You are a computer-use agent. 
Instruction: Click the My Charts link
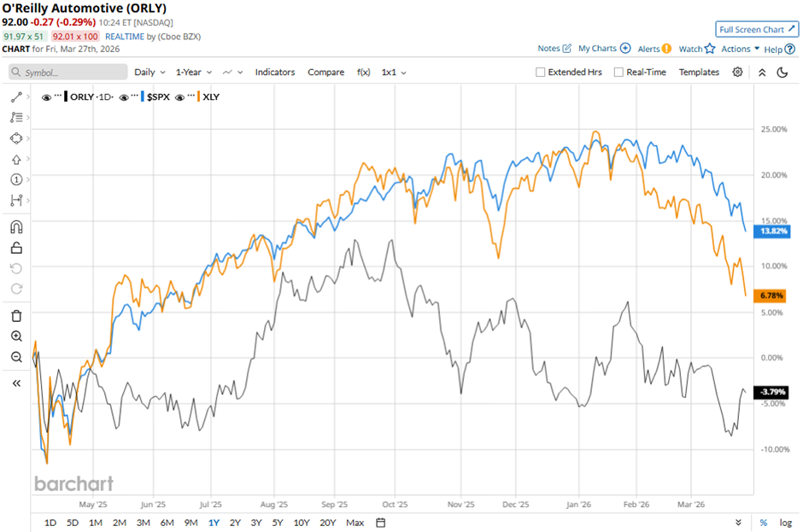597,48
